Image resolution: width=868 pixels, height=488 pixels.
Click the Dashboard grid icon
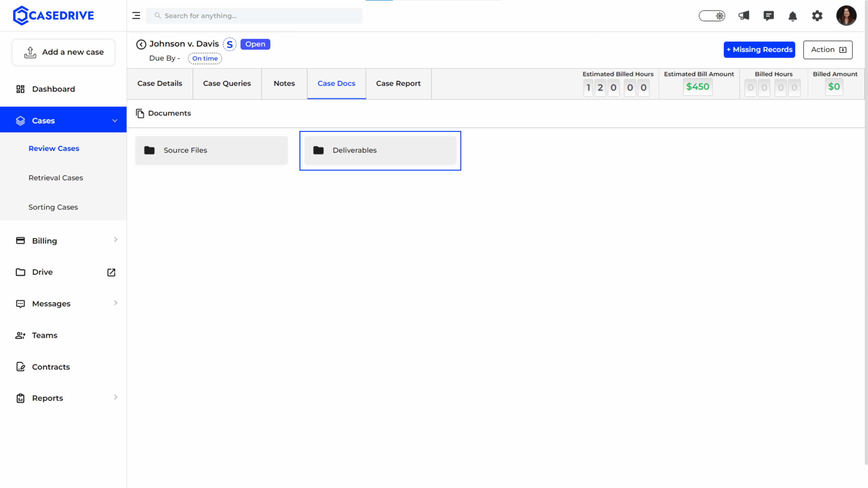[20, 89]
